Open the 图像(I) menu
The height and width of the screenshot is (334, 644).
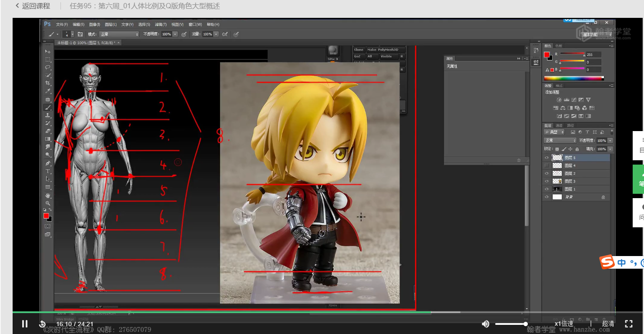pos(94,24)
